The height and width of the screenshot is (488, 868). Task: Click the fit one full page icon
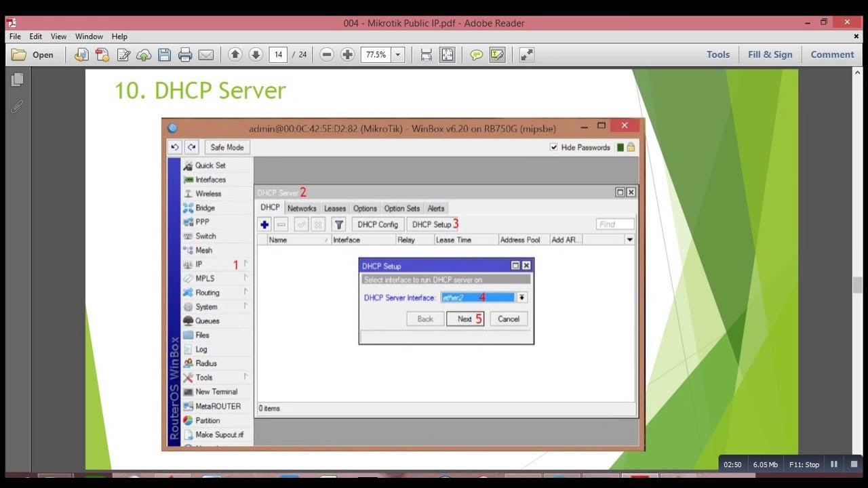[447, 55]
